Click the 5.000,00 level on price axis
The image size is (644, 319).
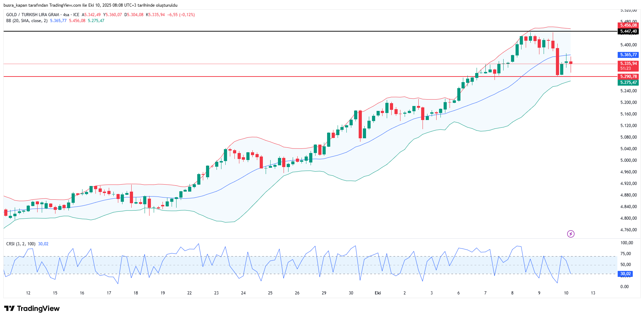click(x=628, y=160)
